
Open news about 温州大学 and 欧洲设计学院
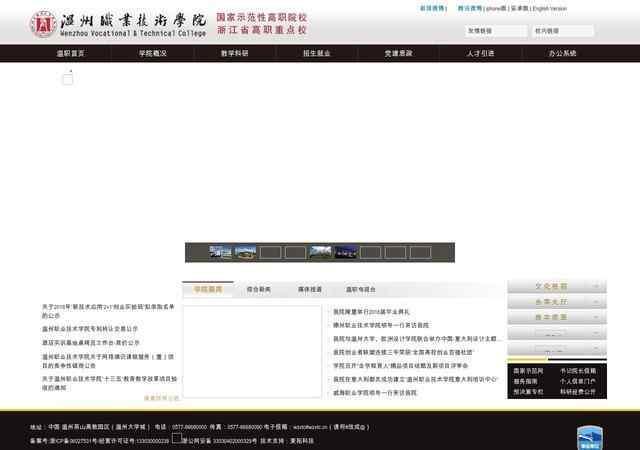click(x=417, y=339)
